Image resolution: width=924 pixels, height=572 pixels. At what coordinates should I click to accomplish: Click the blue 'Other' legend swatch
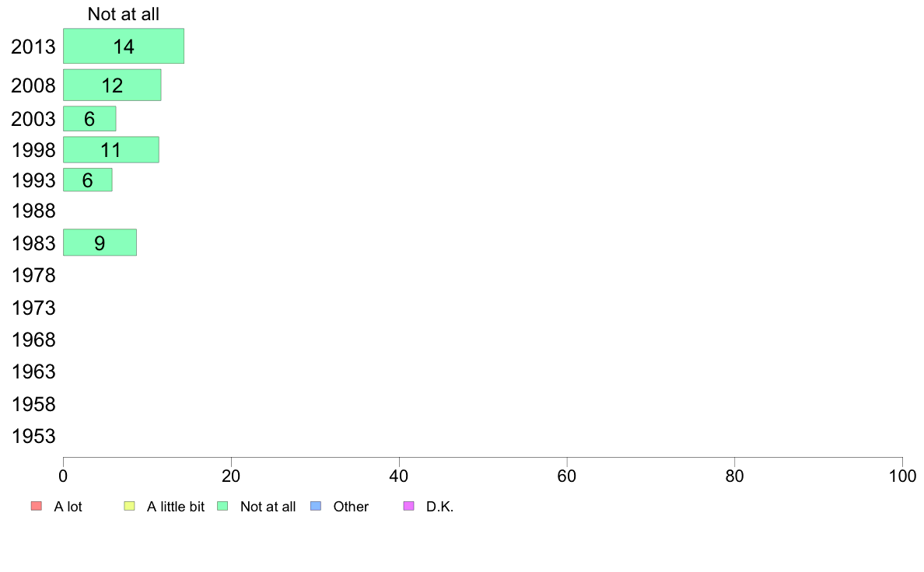[316, 506]
